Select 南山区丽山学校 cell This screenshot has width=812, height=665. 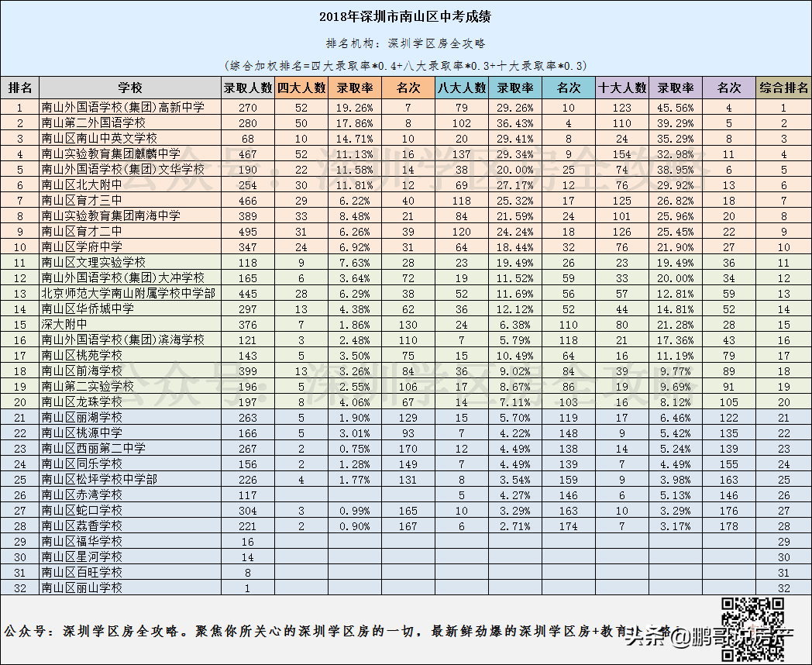click(130, 587)
